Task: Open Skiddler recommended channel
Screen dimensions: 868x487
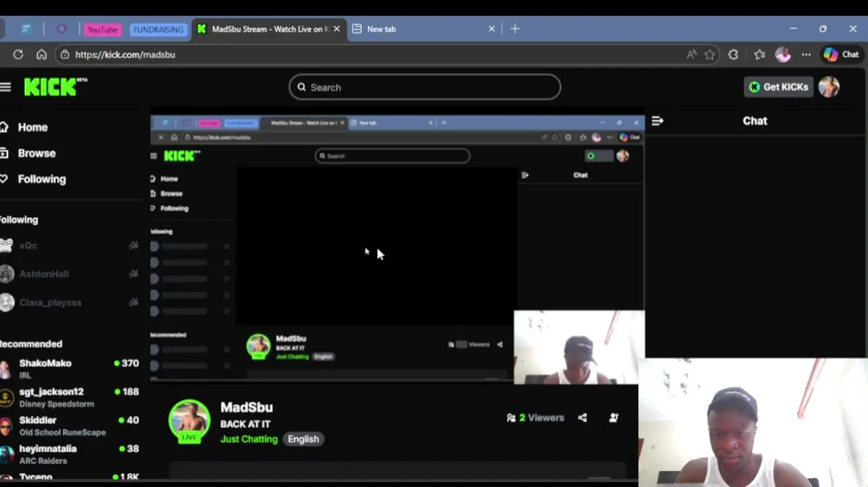Action: pyautogui.click(x=70, y=425)
